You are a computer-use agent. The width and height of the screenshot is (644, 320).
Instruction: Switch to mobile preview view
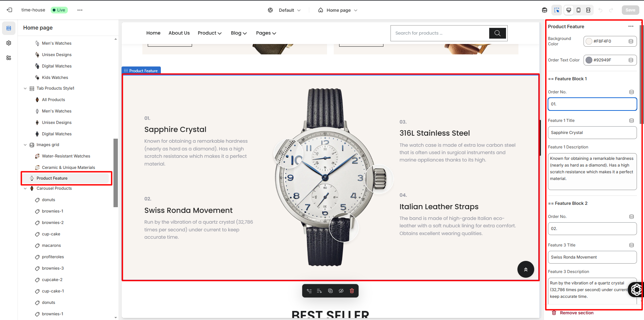[579, 10]
